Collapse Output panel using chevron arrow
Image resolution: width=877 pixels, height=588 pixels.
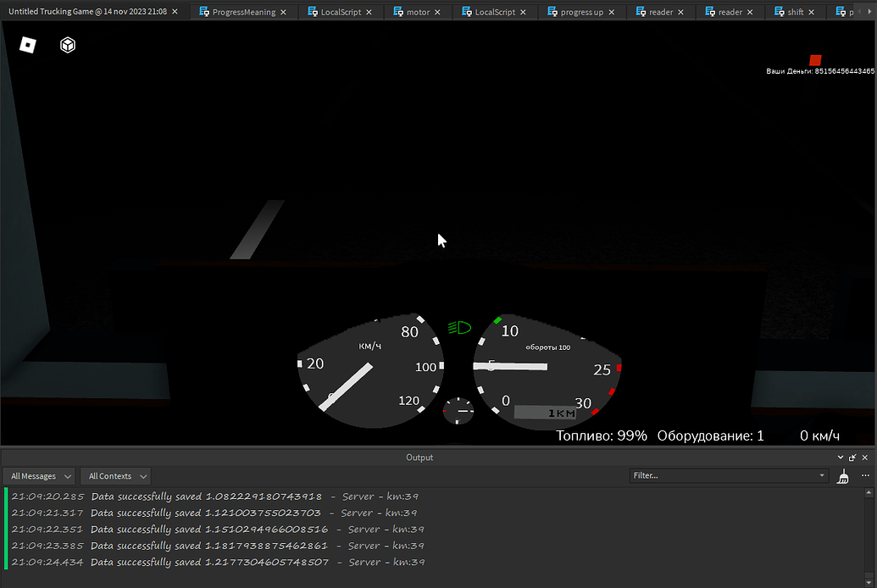pos(841,458)
